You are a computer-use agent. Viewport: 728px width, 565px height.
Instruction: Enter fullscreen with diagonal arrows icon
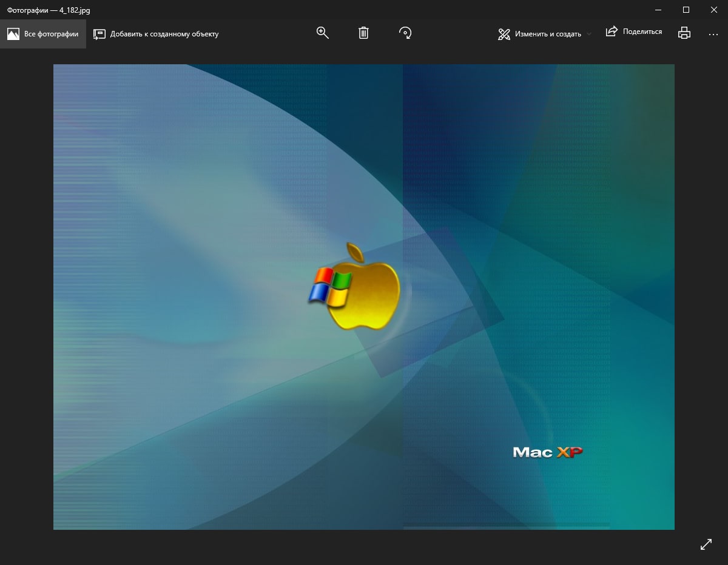coord(706,544)
